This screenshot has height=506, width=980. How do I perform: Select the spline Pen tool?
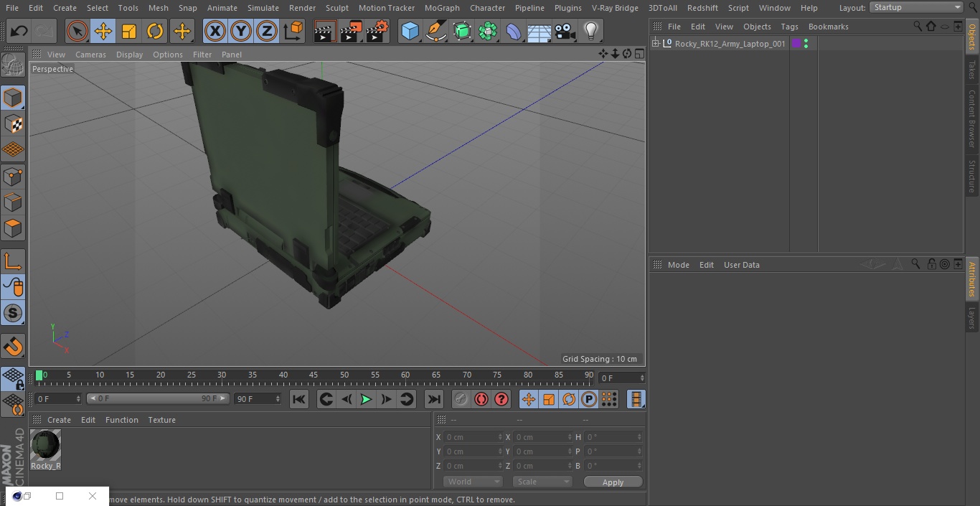(x=435, y=32)
